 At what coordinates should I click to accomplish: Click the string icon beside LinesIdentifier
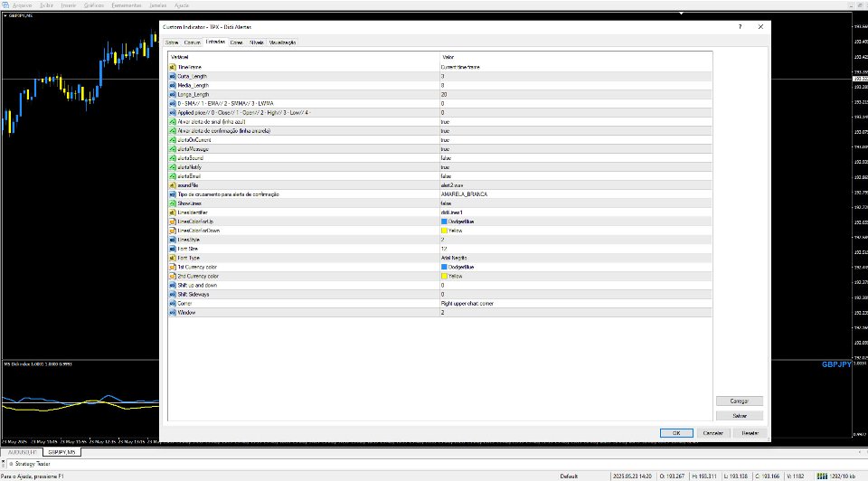173,212
